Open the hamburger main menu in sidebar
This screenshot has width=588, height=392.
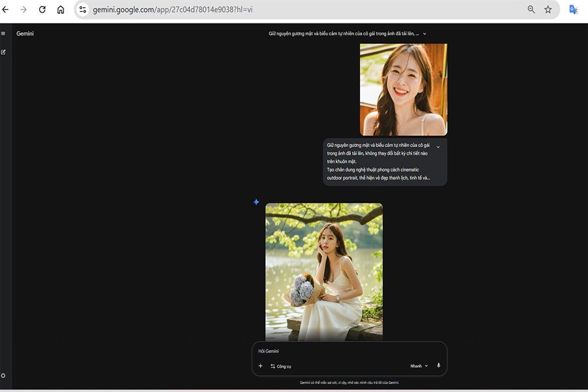(3, 33)
